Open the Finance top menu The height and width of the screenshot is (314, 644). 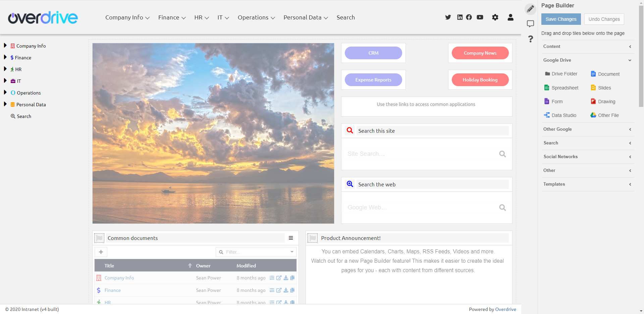point(172,17)
